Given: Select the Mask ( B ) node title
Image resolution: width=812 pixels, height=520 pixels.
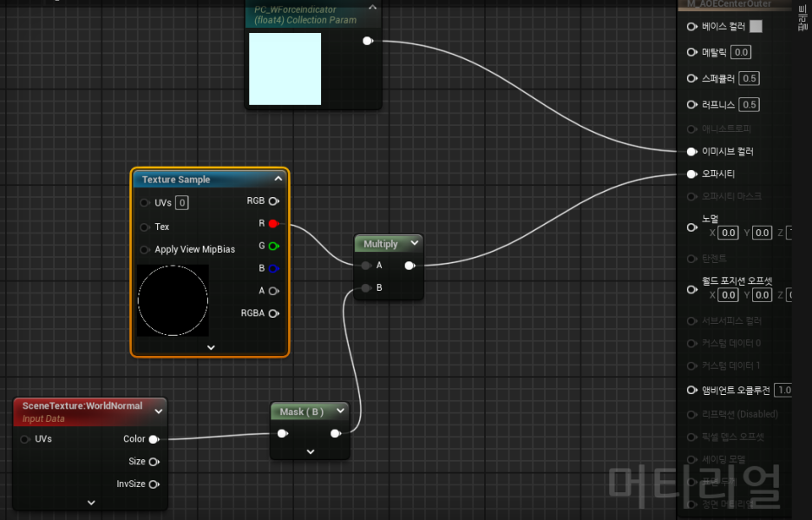Looking at the screenshot, I should [301, 411].
